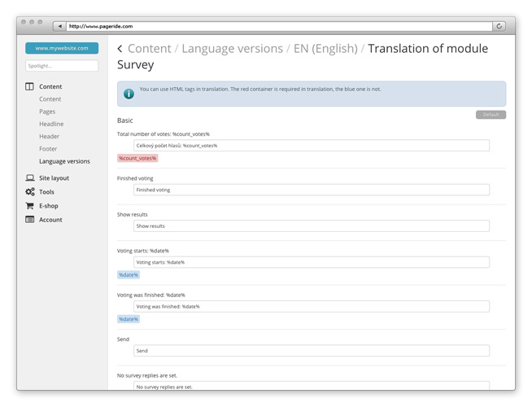Open the Headline sidebar item
The height and width of the screenshot is (407, 532).
coord(50,124)
